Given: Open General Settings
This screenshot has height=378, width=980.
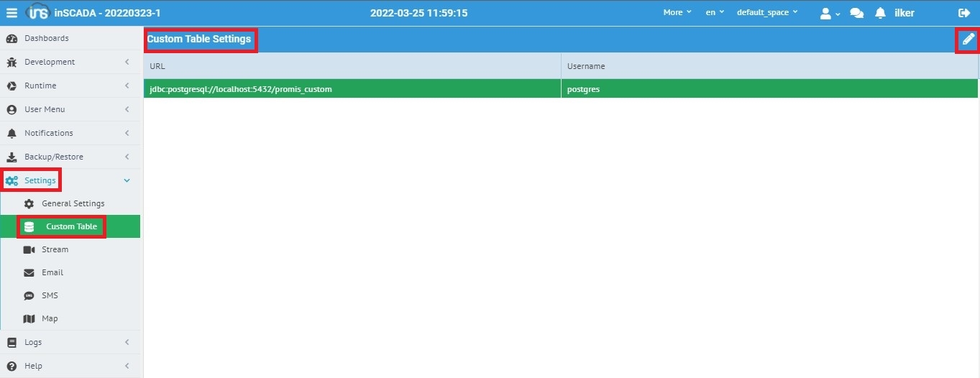Looking at the screenshot, I should (73, 203).
